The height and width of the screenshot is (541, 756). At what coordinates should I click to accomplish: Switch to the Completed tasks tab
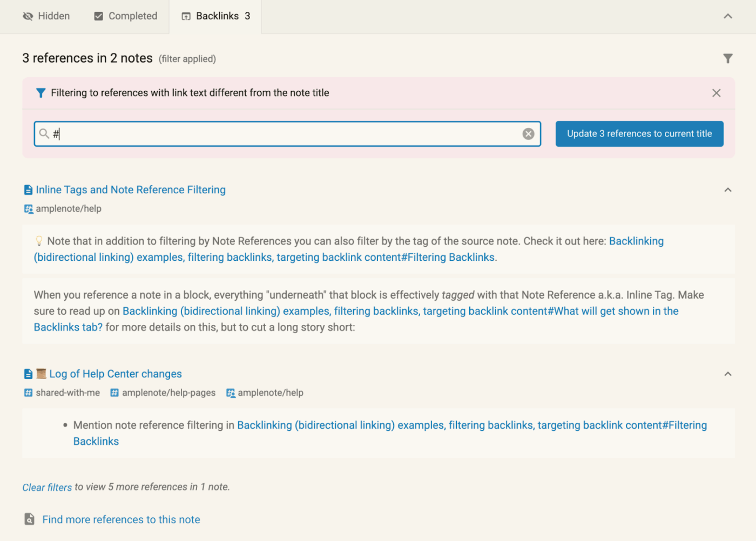126,16
